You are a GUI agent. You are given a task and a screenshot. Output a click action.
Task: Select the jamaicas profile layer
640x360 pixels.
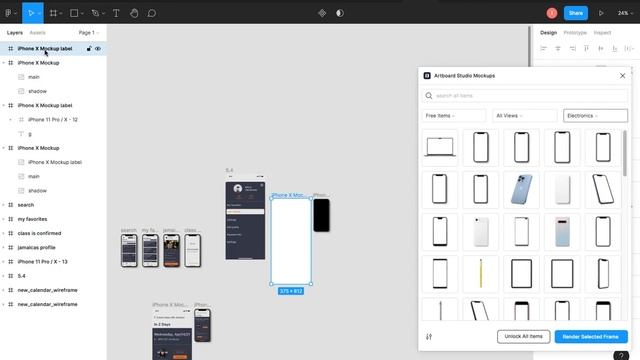tap(36, 247)
